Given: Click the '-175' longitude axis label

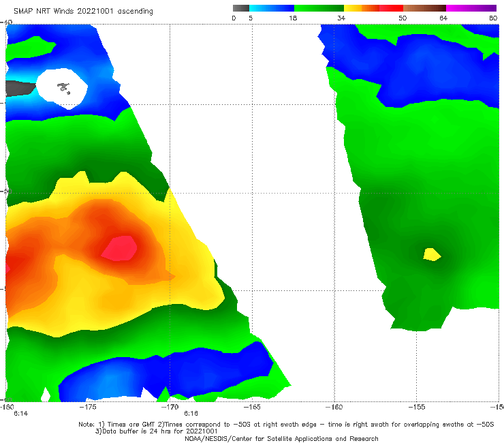Looking at the screenshot, I should coord(88,407).
